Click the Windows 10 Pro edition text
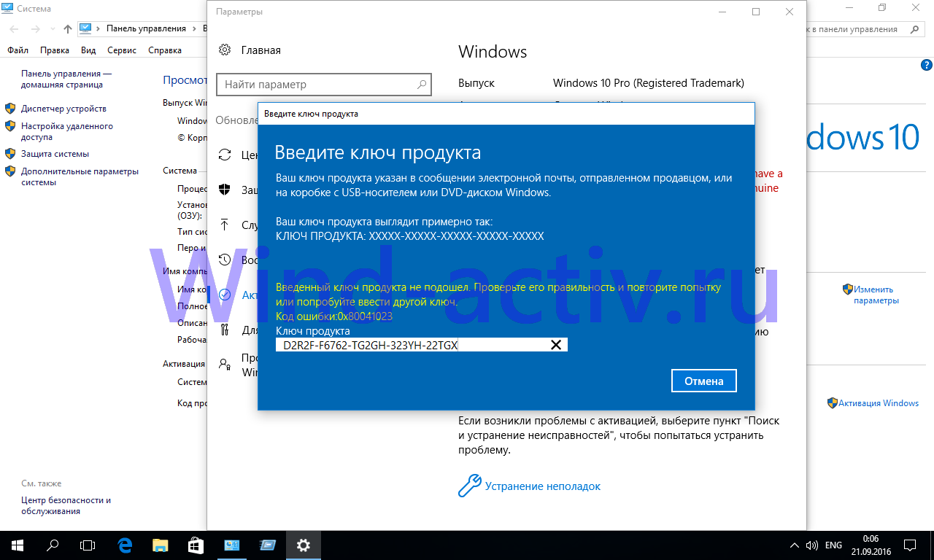 tap(649, 83)
